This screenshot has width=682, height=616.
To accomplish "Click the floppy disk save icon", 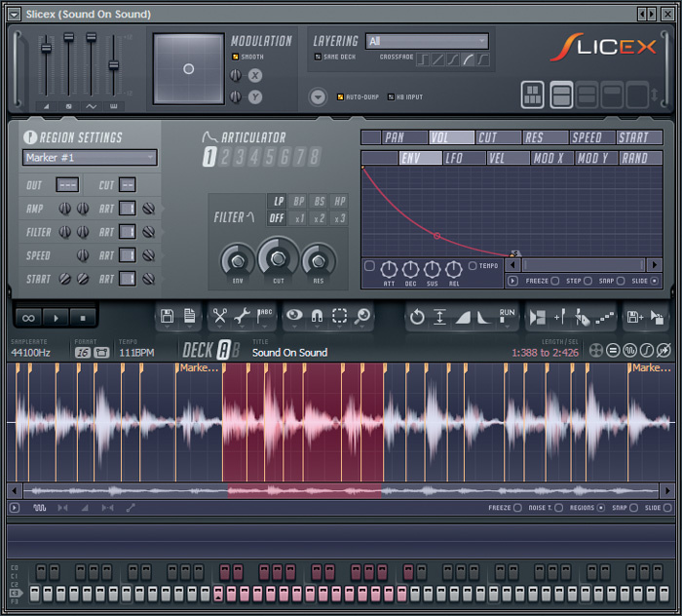I will click(x=167, y=316).
